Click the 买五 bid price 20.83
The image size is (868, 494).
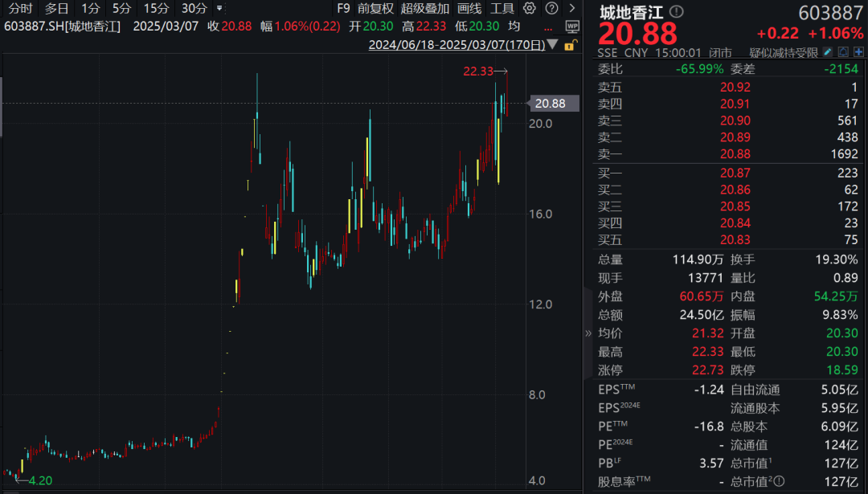tap(735, 239)
